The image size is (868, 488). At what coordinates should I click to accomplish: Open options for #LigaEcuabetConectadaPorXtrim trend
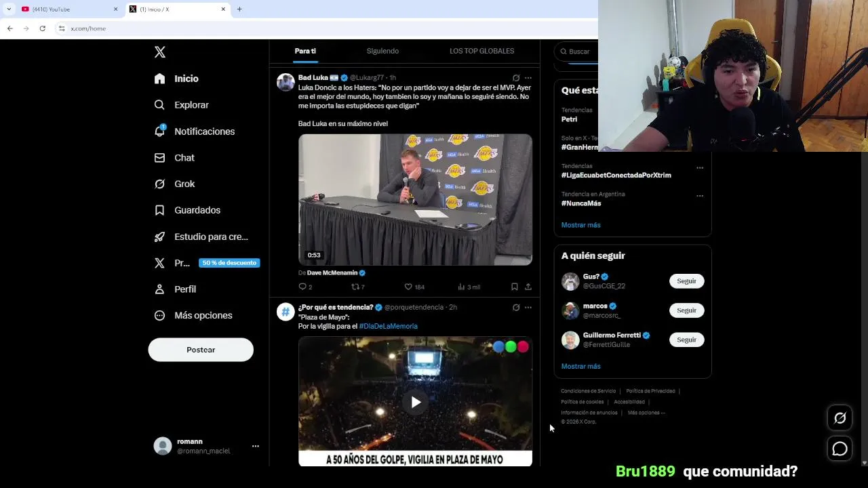(x=700, y=168)
